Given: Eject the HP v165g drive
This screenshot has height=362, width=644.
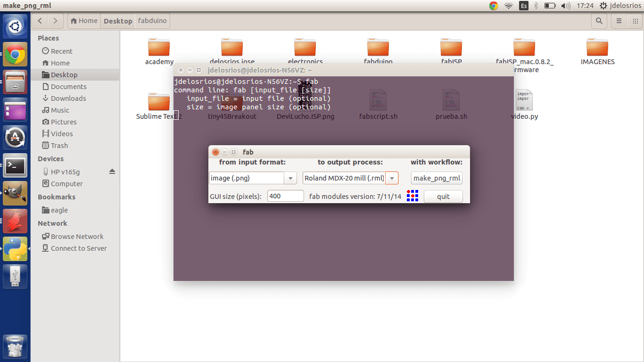Looking at the screenshot, I should pyautogui.click(x=112, y=172).
